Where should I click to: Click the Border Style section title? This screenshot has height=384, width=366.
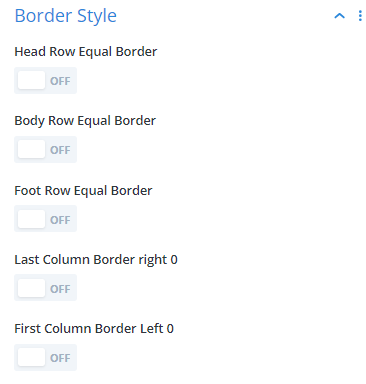coord(66,16)
